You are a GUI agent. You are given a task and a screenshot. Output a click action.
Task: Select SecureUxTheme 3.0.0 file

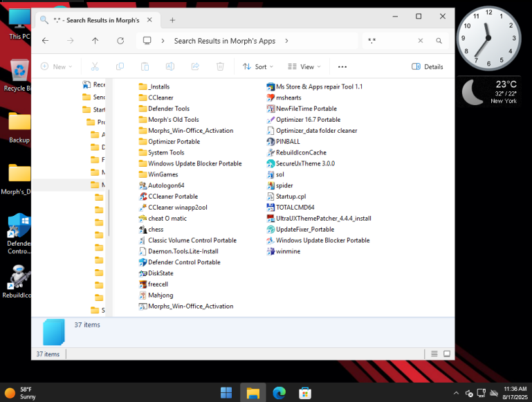[x=301, y=163]
